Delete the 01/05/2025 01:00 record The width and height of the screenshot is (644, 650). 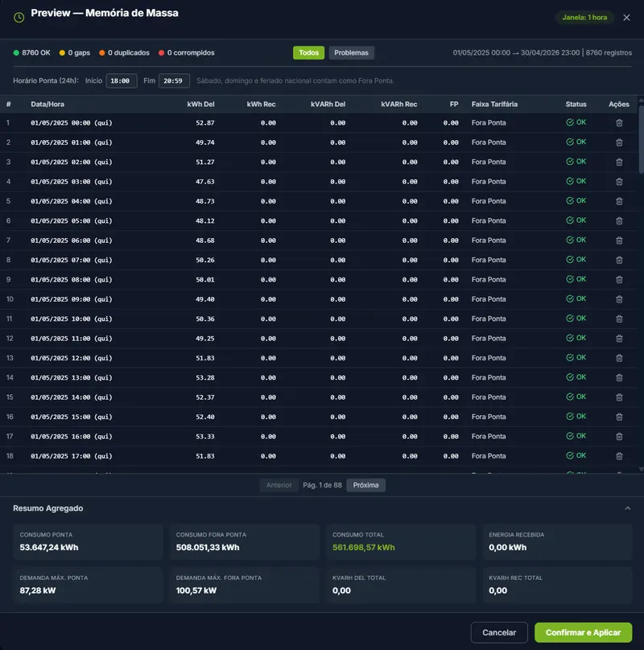(x=619, y=142)
